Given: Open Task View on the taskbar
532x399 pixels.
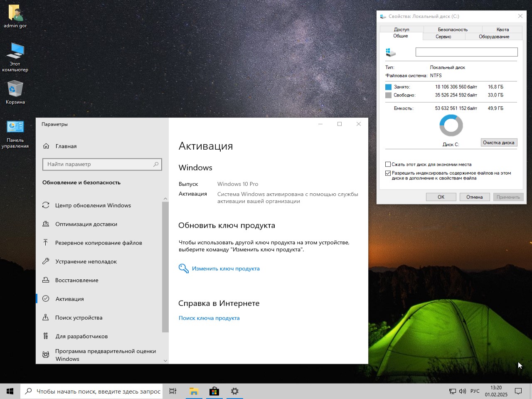Looking at the screenshot, I should coord(173,391).
